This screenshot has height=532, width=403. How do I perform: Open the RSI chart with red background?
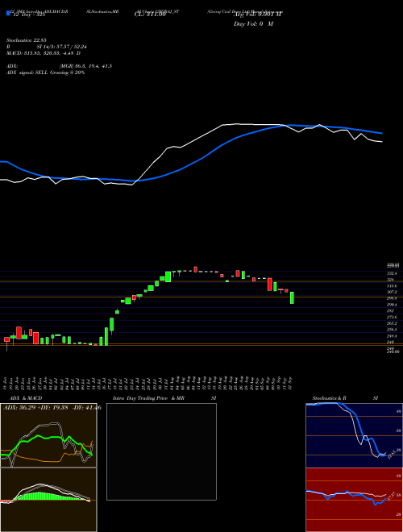point(354,500)
